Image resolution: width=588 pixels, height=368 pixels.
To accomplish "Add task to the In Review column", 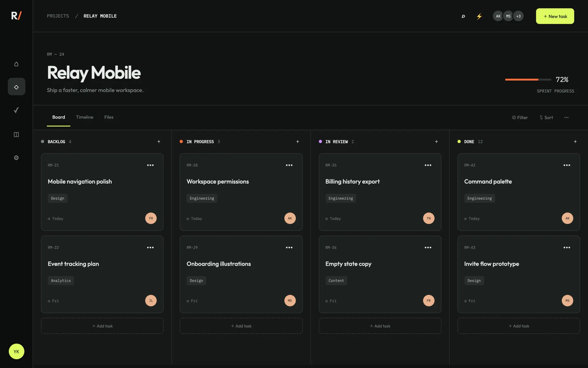I will click(x=380, y=326).
